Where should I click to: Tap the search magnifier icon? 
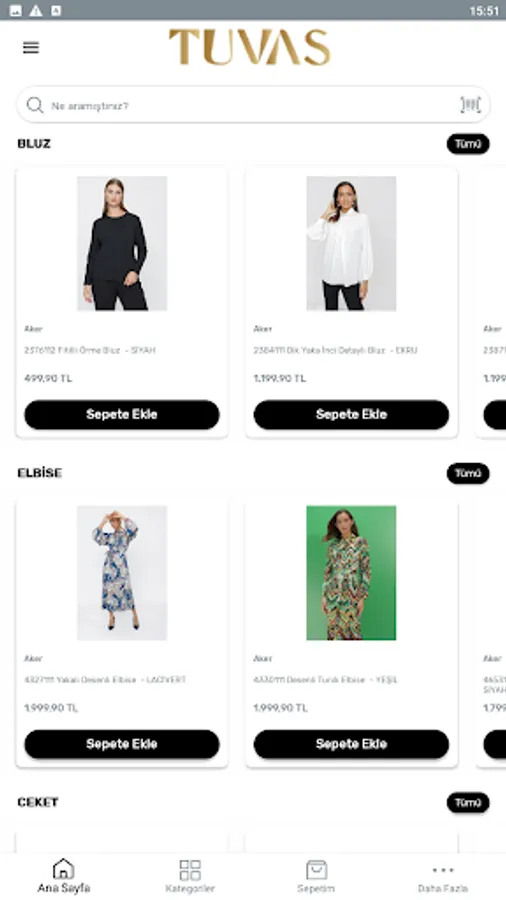(x=35, y=105)
